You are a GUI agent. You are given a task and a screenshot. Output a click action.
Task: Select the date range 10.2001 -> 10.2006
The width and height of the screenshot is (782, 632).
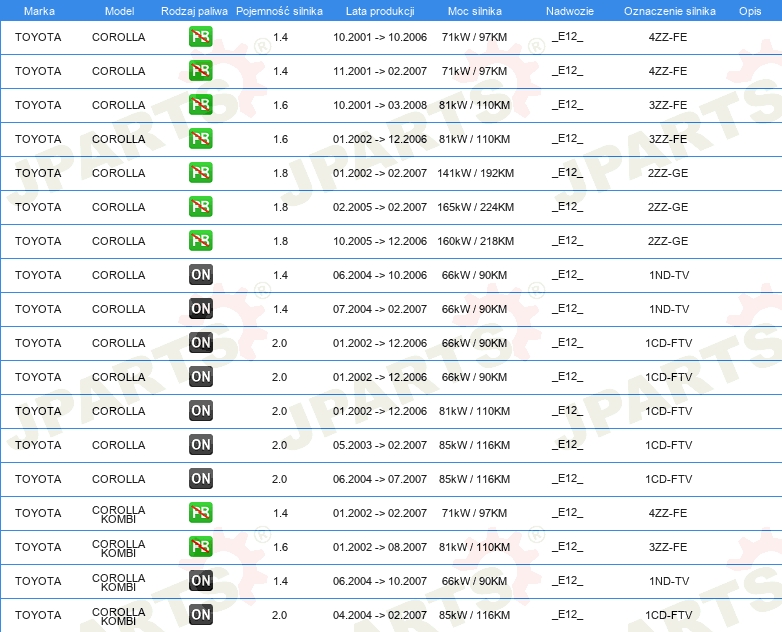380,37
